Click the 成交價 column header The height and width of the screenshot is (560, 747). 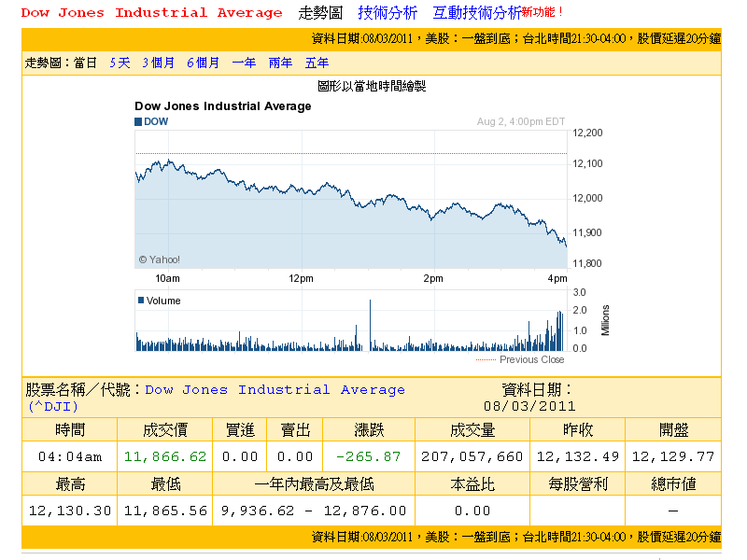pyautogui.click(x=165, y=430)
